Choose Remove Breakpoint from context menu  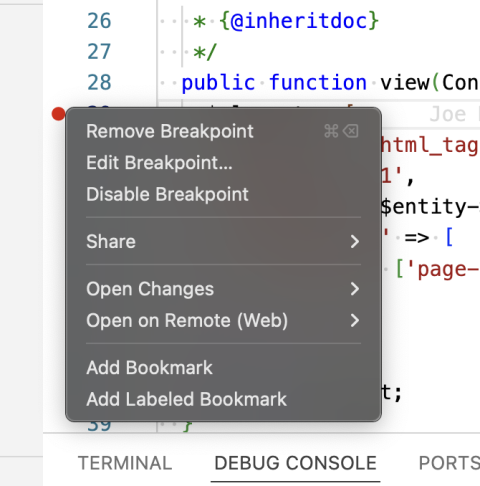tap(223, 131)
